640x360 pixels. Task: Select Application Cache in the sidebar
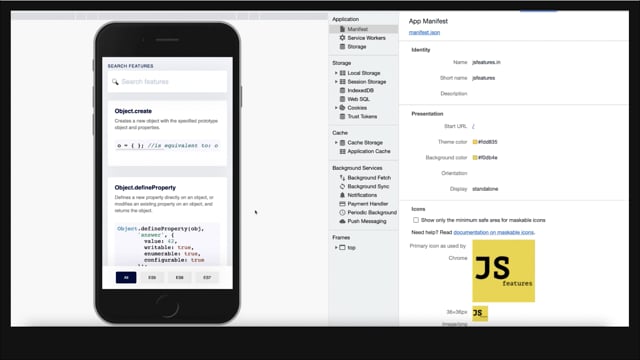(369, 151)
